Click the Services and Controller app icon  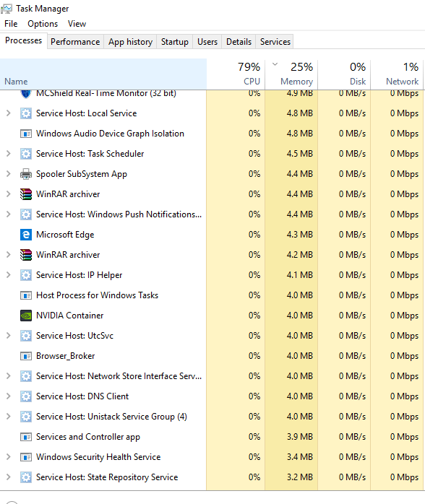[26, 437]
